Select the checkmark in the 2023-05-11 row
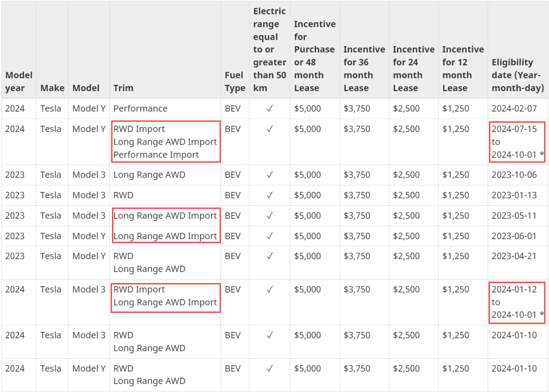The image size is (549, 392). pos(270,216)
